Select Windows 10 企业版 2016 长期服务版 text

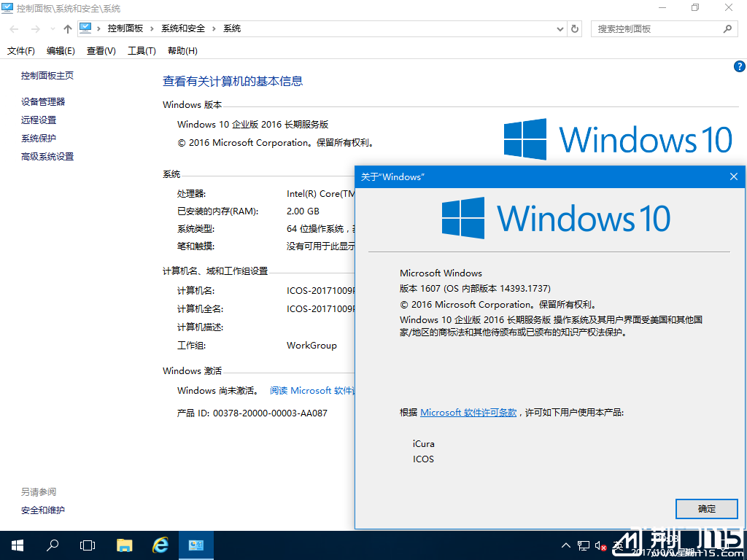[x=253, y=125]
